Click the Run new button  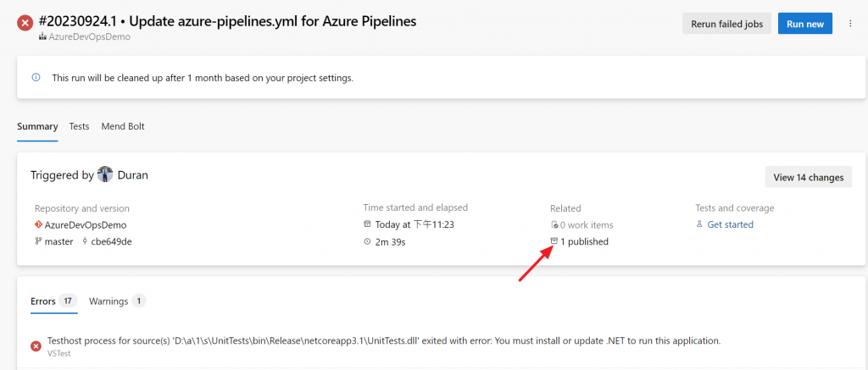[804, 24]
